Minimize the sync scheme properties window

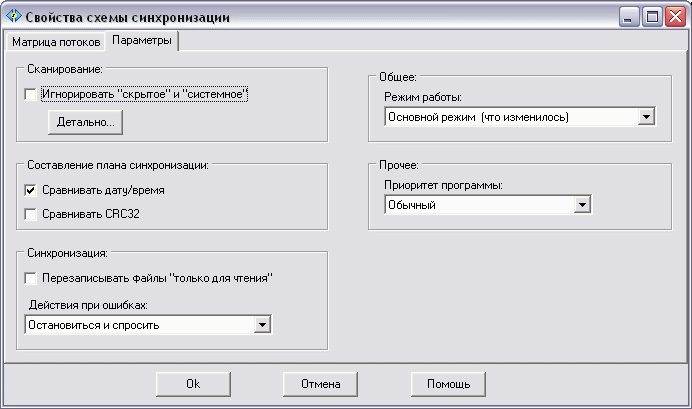pyautogui.click(x=630, y=17)
